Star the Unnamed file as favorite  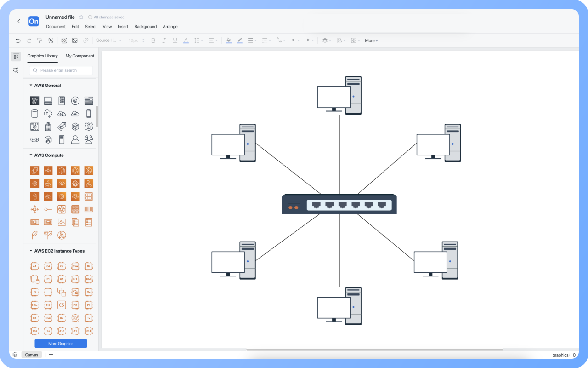pyautogui.click(x=81, y=17)
